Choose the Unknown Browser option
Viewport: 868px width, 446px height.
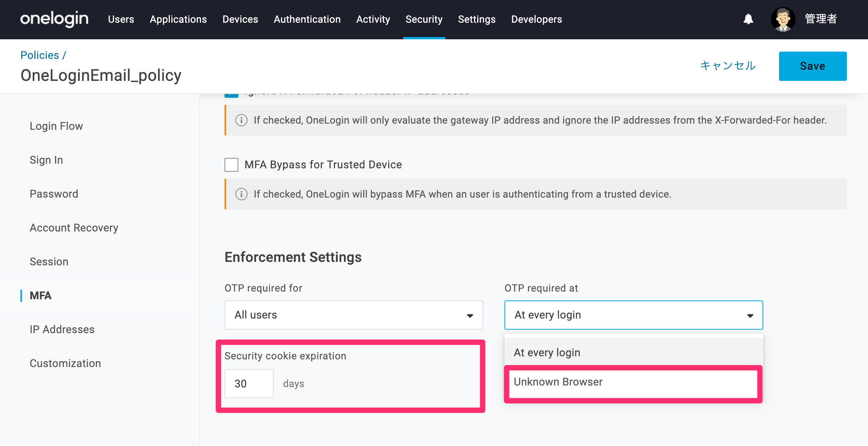coord(633,382)
